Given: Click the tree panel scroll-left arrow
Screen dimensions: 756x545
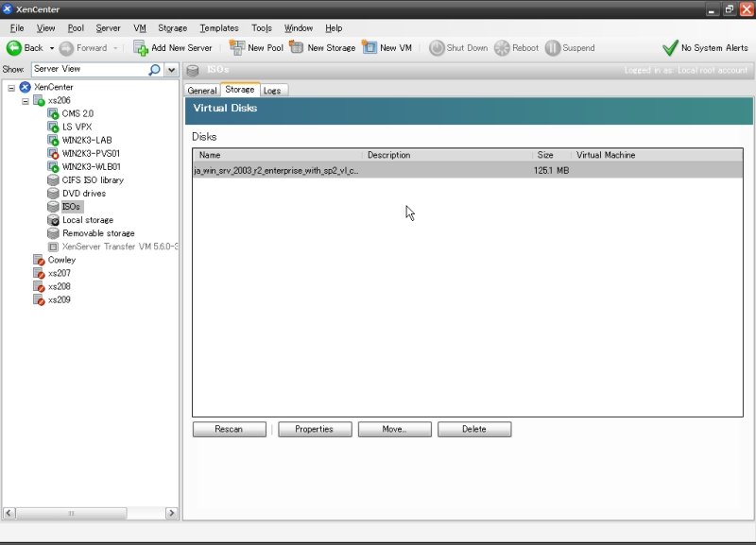Looking at the screenshot, I should click(9, 513).
